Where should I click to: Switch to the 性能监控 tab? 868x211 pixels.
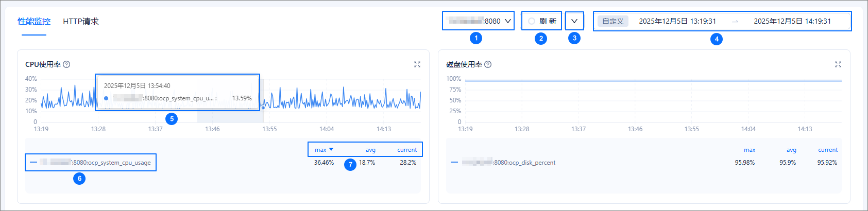tap(34, 22)
